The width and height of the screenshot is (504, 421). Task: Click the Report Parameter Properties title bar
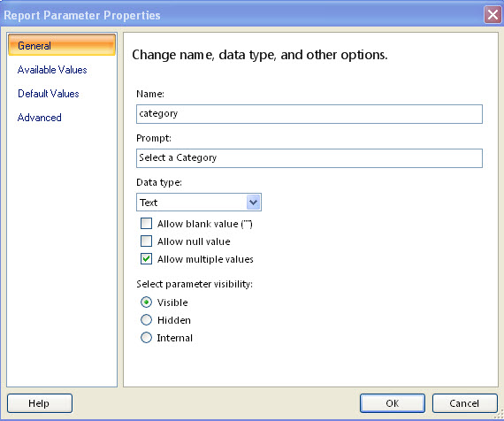pyautogui.click(x=241, y=15)
